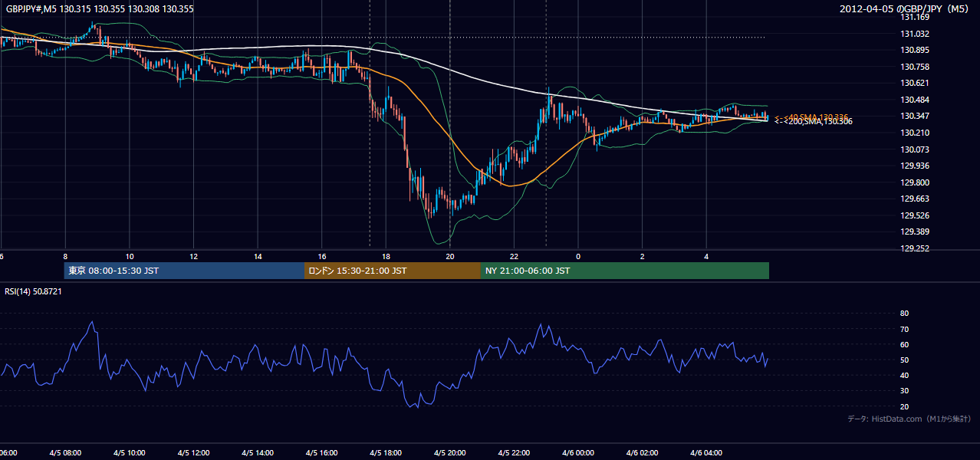
Task: Click the RSI axis level 20
Action: click(905, 406)
